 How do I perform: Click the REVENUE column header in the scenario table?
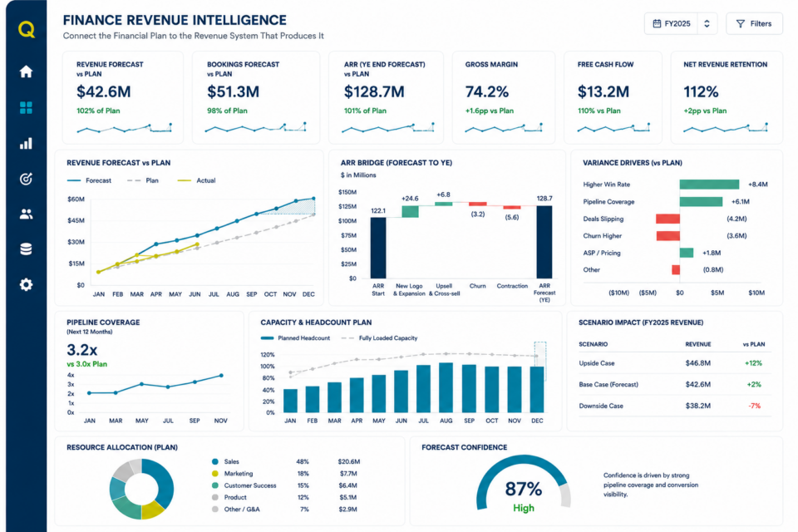[x=697, y=344]
